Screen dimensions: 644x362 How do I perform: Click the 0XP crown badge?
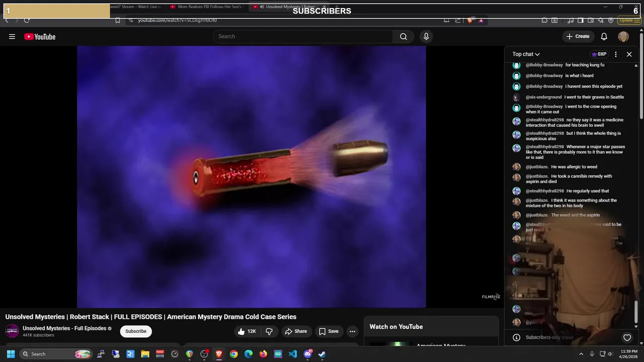point(599,54)
